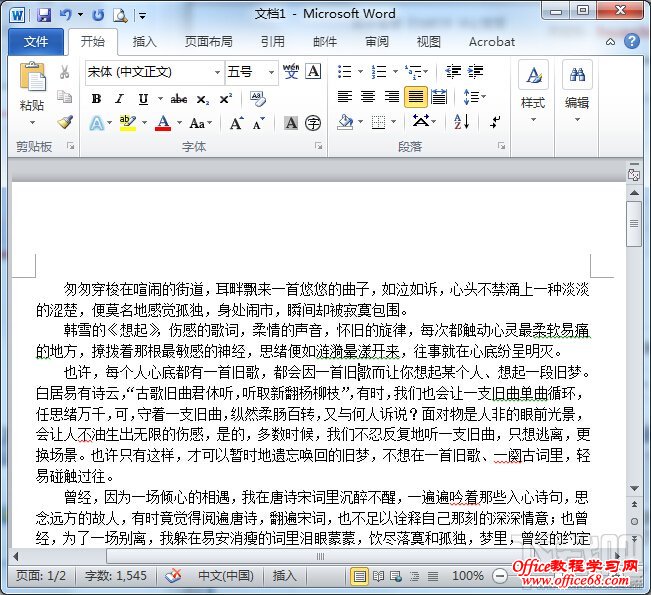Viewport: 651px width, 595px height.
Task: Click the Bold formatting icon
Action: [96, 98]
